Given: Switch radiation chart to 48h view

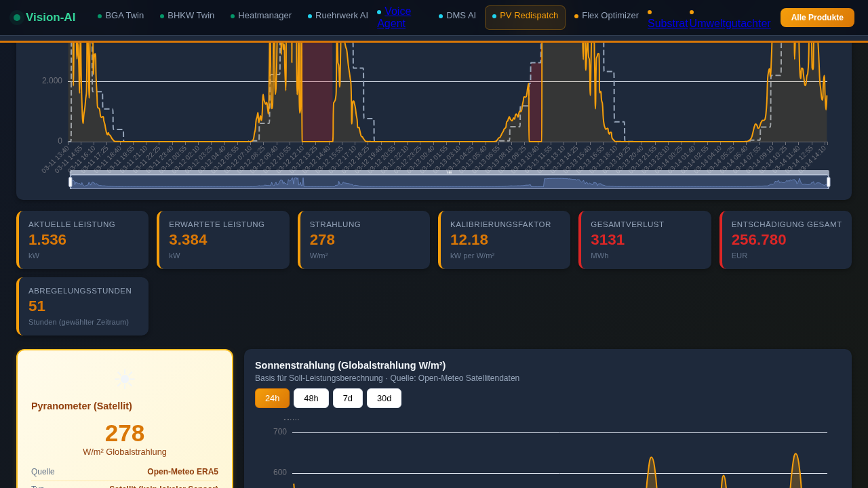Looking at the screenshot, I should [311, 399].
